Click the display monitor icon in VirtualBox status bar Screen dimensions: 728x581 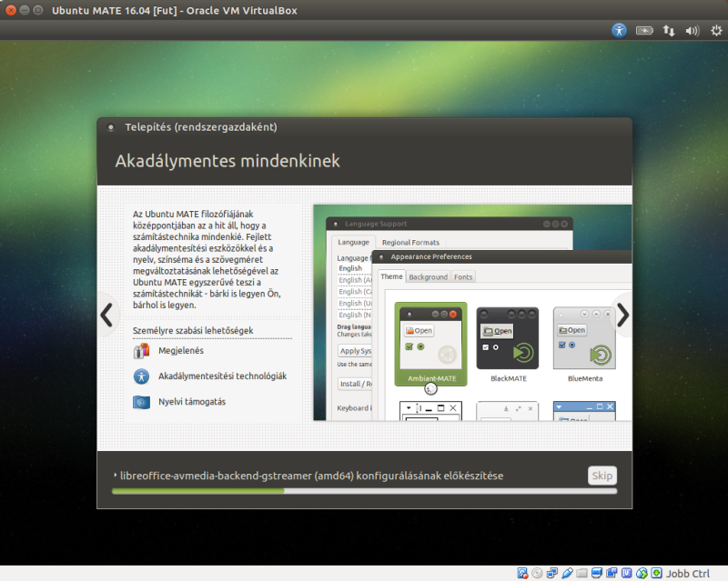(597, 573)
